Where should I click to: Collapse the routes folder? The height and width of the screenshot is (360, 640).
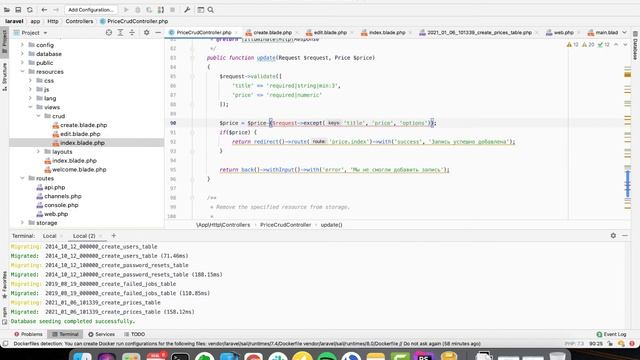[22, 178]
